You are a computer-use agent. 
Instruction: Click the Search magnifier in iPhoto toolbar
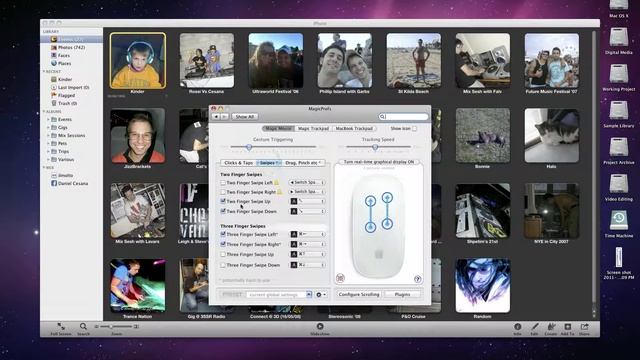point(83,327)
